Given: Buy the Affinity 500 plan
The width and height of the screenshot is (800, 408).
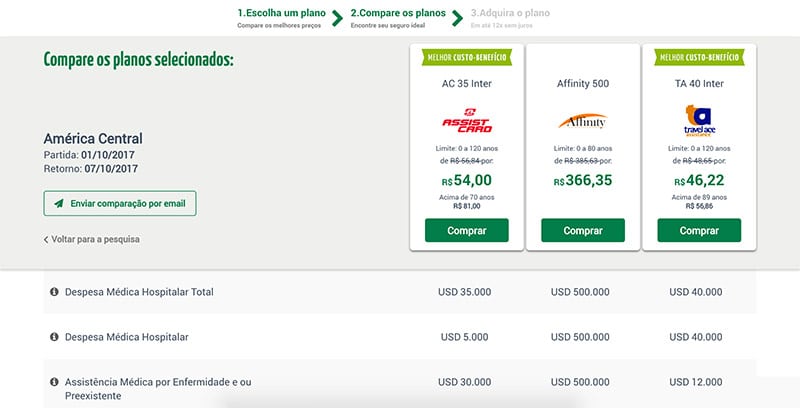Looking at the screenshot, I should click(583, 231).
